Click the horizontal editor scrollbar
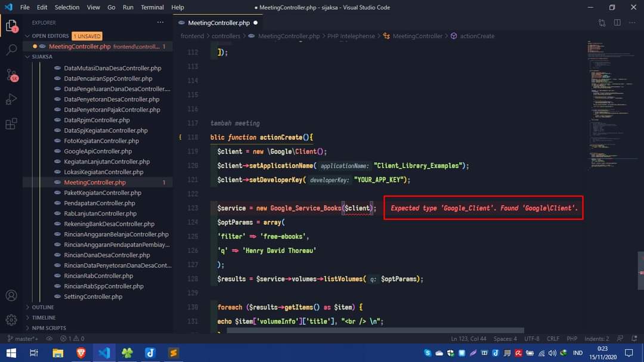 tap(376, 330)
